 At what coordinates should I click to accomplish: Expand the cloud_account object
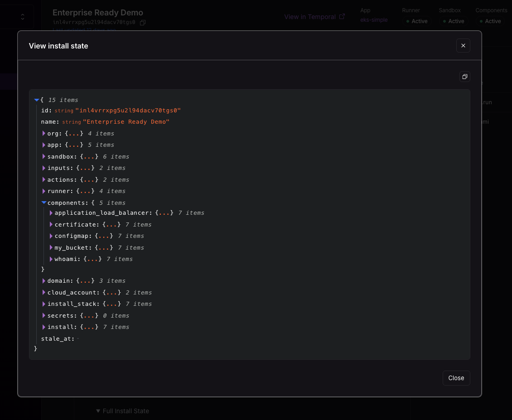click(x=44, y=292)
